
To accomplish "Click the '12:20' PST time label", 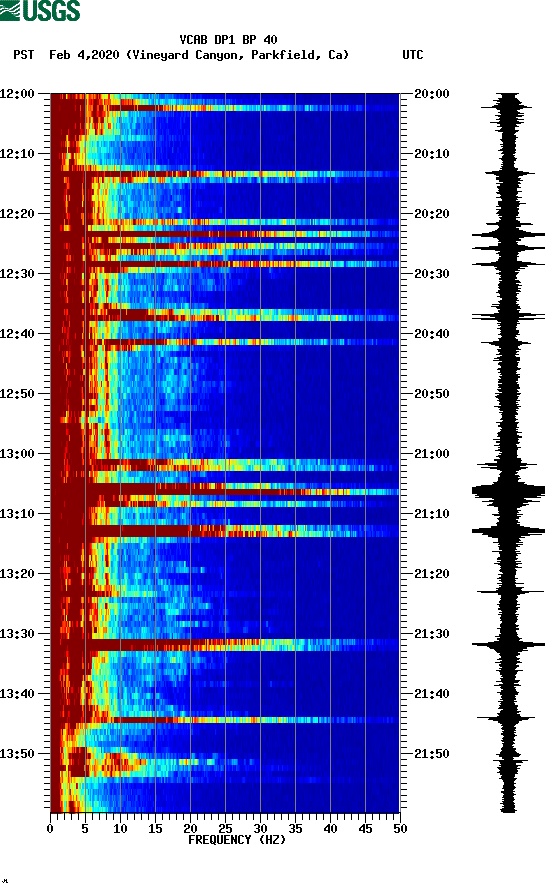I will click(18, 213).
